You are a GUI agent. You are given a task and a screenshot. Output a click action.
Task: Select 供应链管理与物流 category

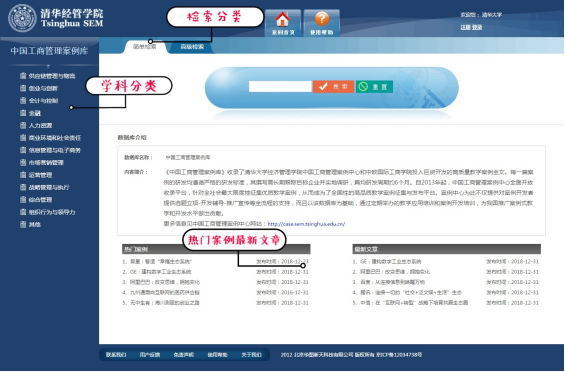point(52,76)
